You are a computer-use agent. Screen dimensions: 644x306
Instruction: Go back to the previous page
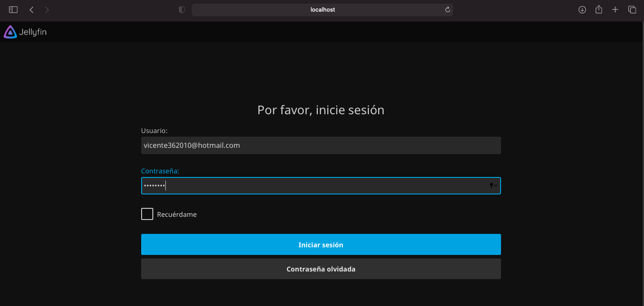[x=31, y=9]
